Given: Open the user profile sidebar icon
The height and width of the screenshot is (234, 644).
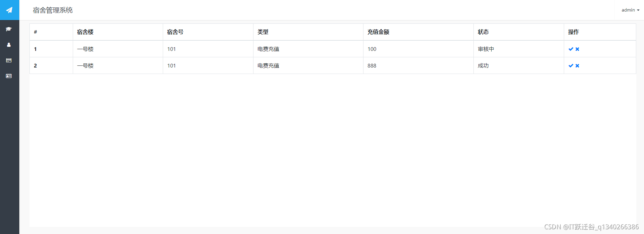Looking at the screenshot, I should click(9, 45).
